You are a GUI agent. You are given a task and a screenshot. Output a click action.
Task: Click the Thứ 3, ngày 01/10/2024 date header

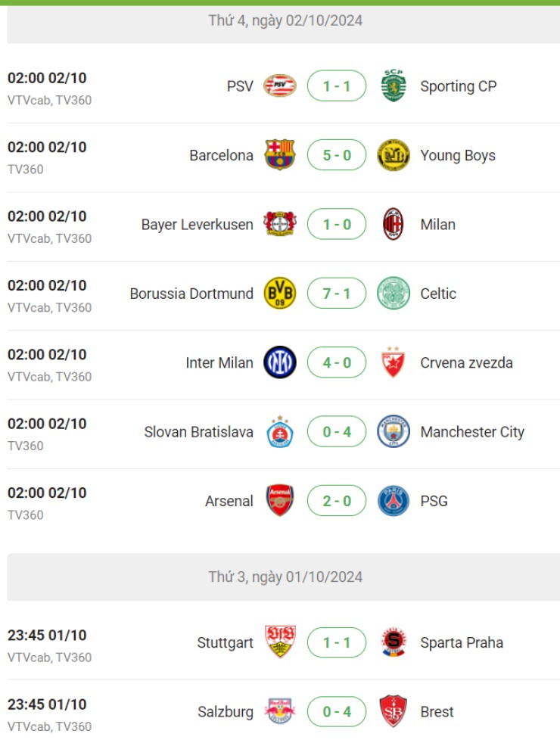(285, 577)
